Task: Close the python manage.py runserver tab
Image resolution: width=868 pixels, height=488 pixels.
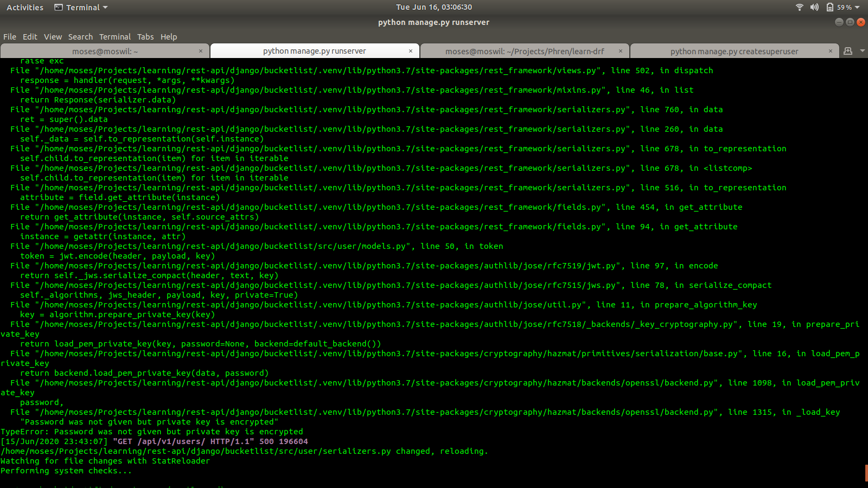Action: (411, 50)
